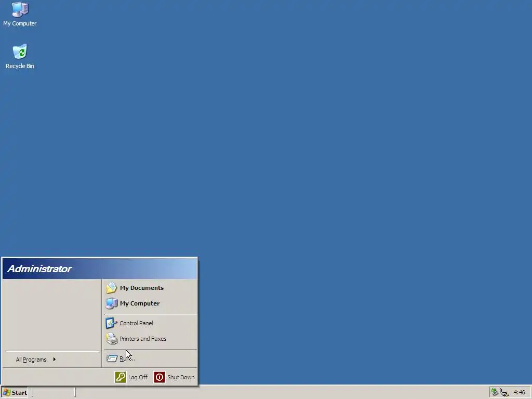Screen dimensions: 532x399
Task: Click the network connection tray icon
Action: pos(504,393)
